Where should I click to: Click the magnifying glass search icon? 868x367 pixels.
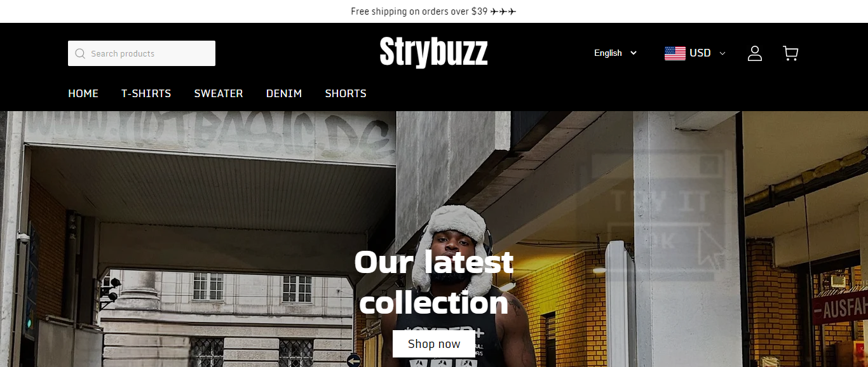pyautogui.click(x=80, y=53)
